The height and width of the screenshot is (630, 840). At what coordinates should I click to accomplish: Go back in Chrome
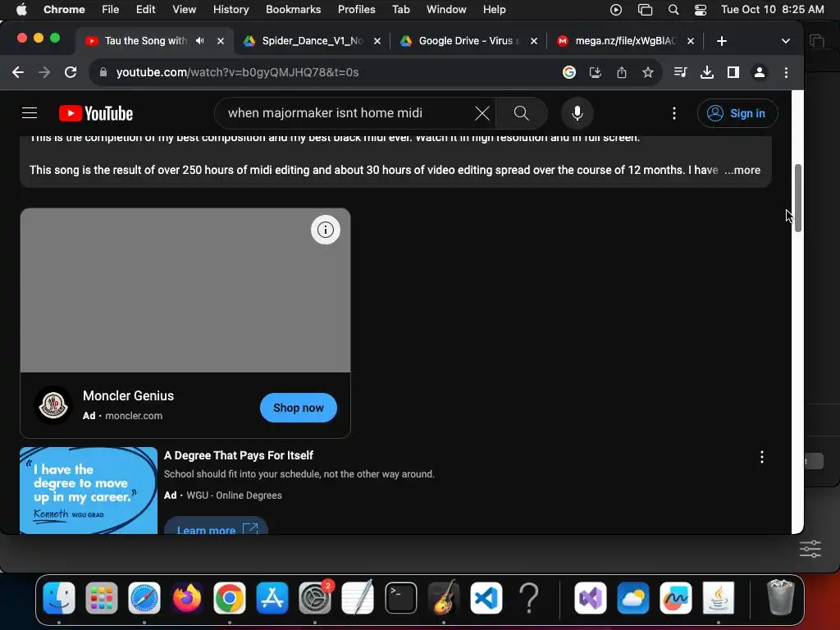click(18, 72)
